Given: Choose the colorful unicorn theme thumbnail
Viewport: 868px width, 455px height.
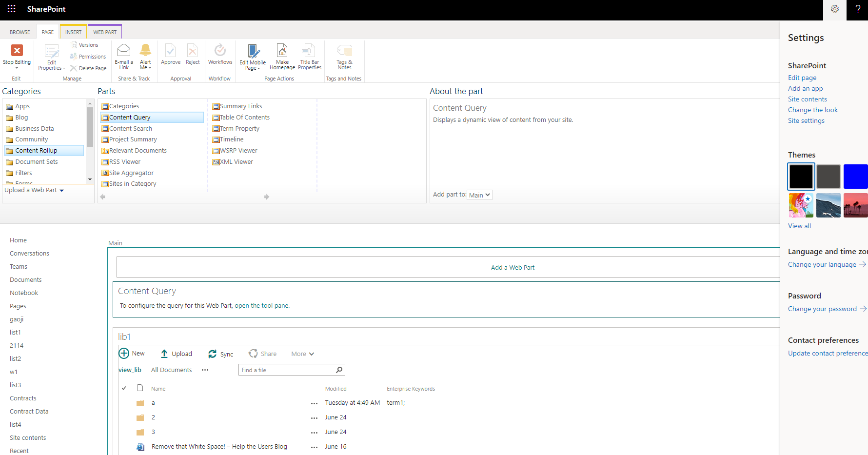Looking at the screenshot, I should point(801,205).
